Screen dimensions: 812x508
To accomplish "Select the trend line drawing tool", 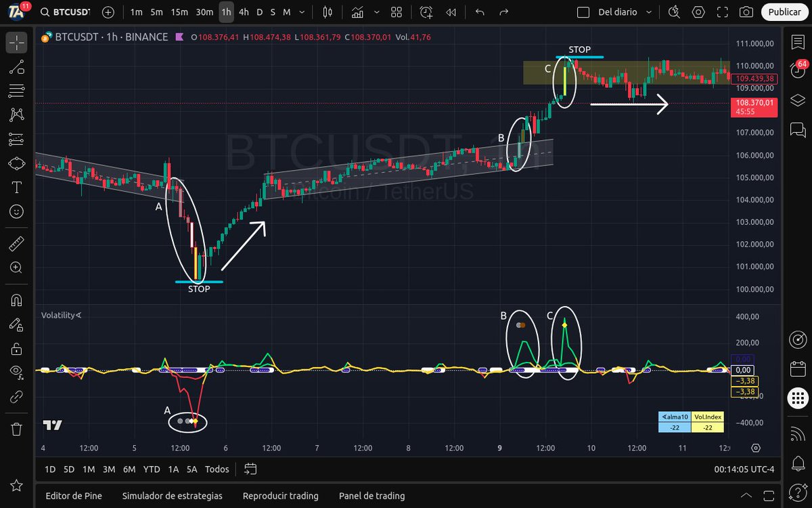I will point(17,66).
